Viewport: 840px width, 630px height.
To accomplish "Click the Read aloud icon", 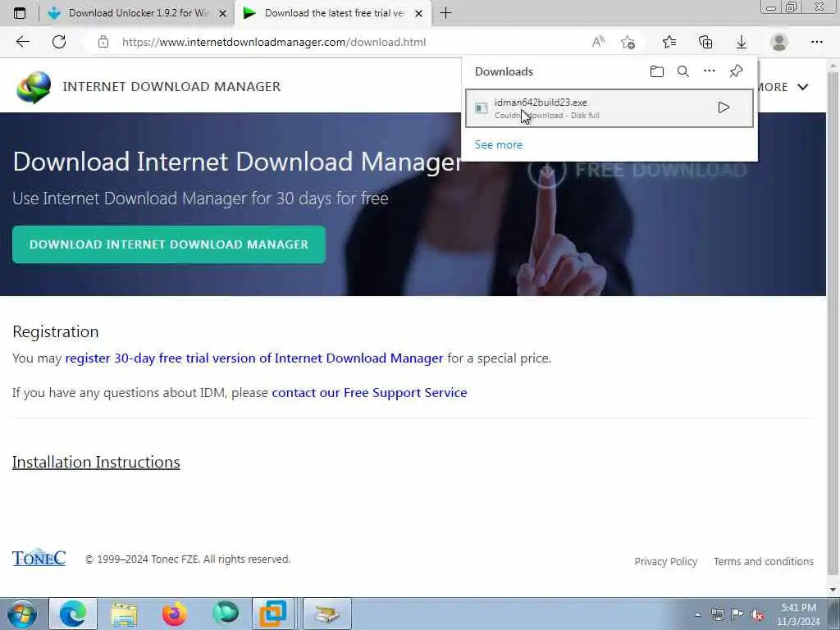I will click(x=598, y=42).
